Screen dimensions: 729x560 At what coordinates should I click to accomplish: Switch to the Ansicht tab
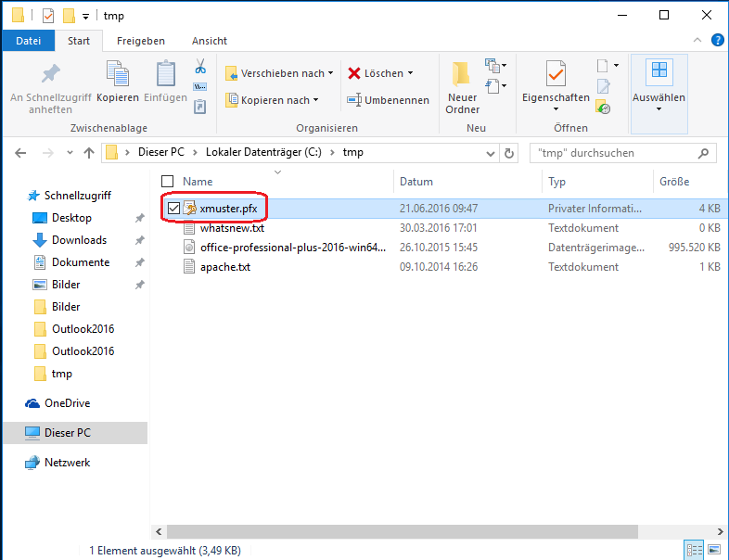(210, 41)
